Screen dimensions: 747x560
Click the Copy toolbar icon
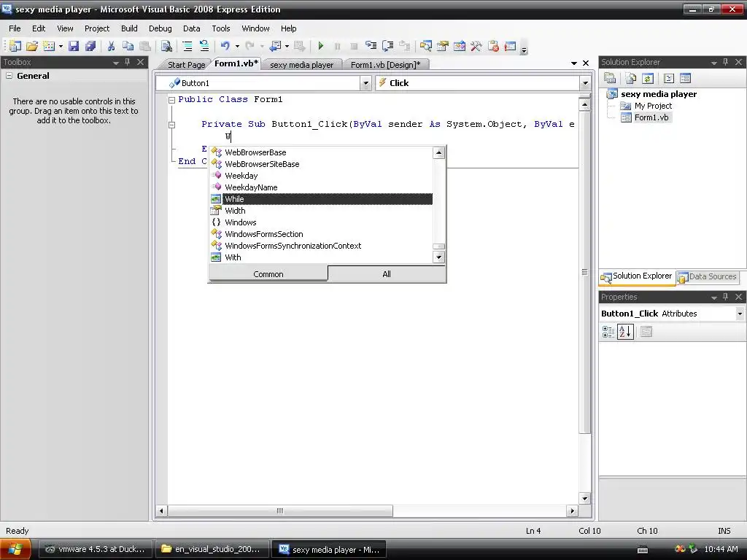pyautogui.click(x=128, y=46)
